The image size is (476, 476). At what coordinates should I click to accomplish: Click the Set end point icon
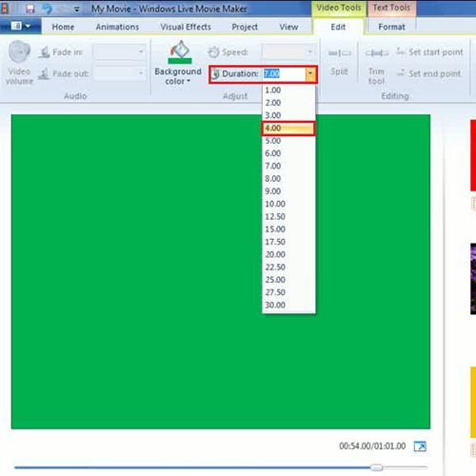401,73
